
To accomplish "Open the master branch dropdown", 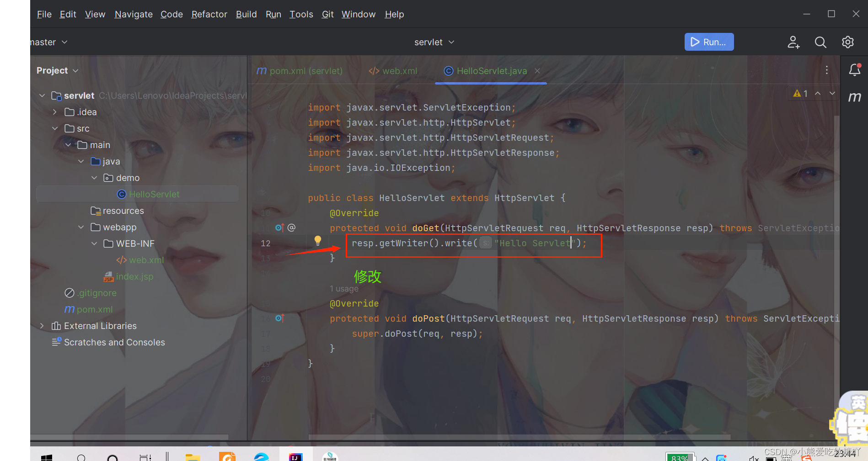I will coord(49,42).
